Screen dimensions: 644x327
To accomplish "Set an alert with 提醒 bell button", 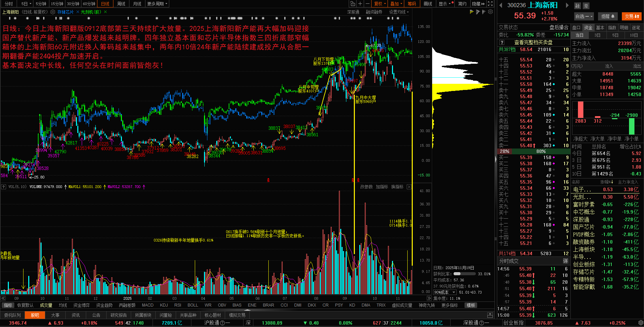I will point(608,16).
